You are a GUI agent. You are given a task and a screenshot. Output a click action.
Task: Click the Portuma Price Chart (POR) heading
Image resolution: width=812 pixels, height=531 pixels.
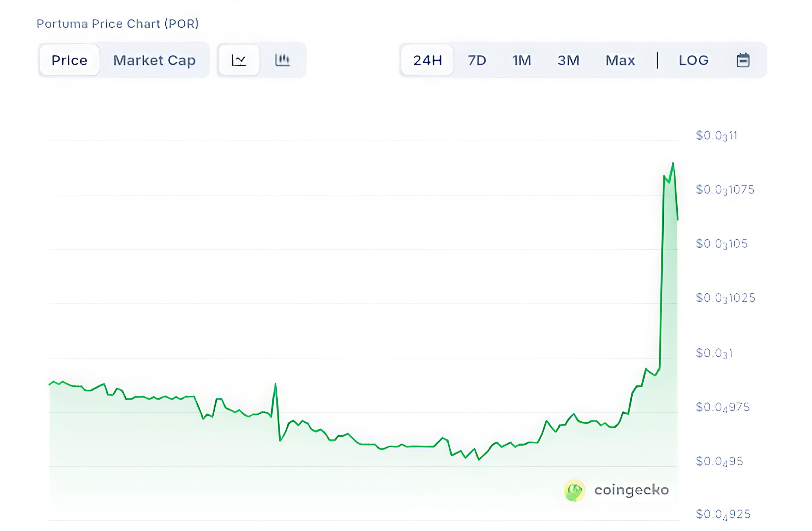(118, 24)
